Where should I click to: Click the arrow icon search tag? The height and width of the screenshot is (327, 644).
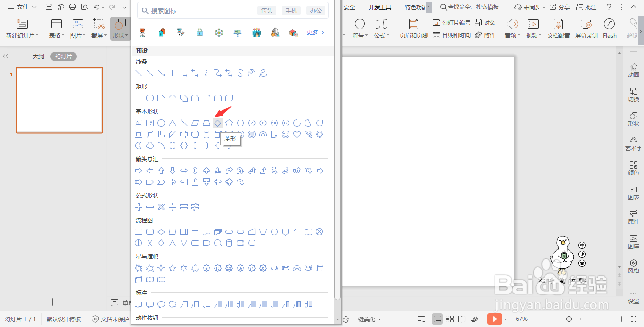coord(267,11)
